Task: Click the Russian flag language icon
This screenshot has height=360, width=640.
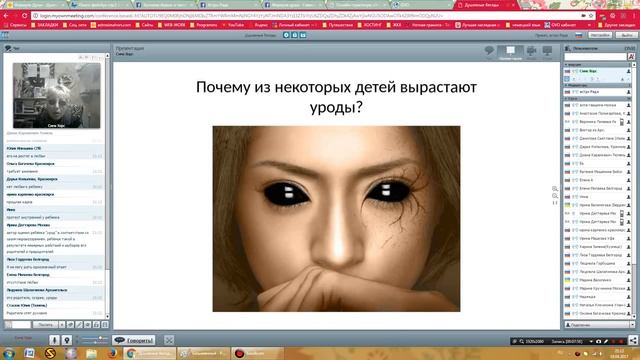Action: coord(578,35)
